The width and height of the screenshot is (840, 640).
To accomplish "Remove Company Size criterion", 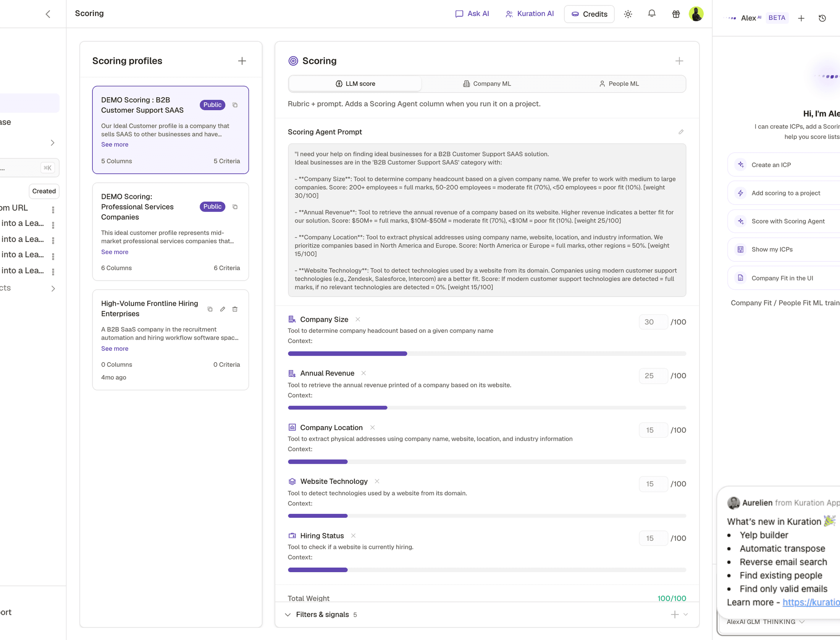I will click(358, 319).
